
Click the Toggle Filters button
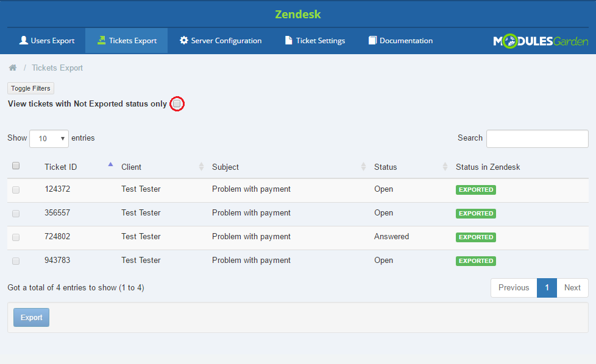(31, 88)
